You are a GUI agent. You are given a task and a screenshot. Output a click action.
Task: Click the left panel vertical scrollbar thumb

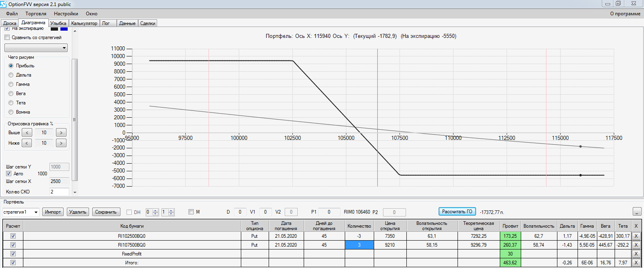(x=75, y=120)
